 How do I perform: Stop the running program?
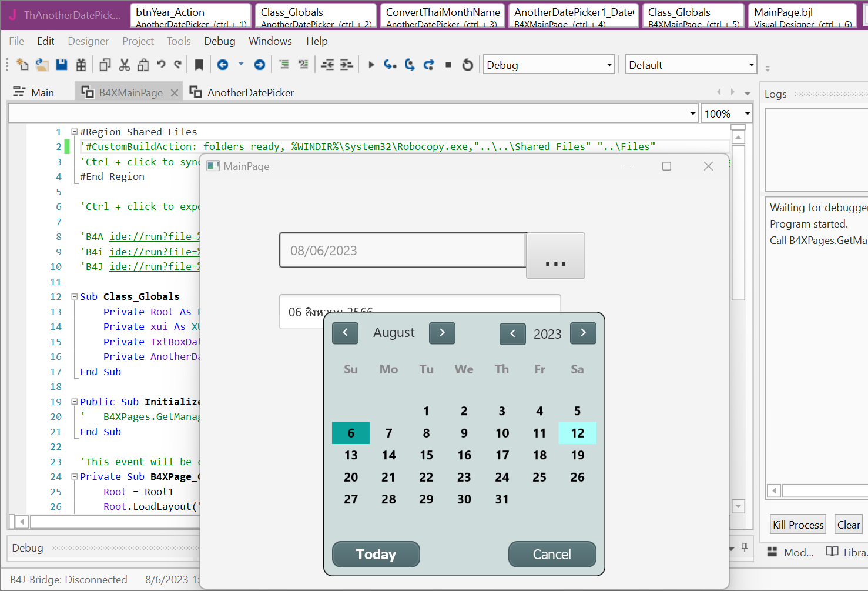pos(448,65)
